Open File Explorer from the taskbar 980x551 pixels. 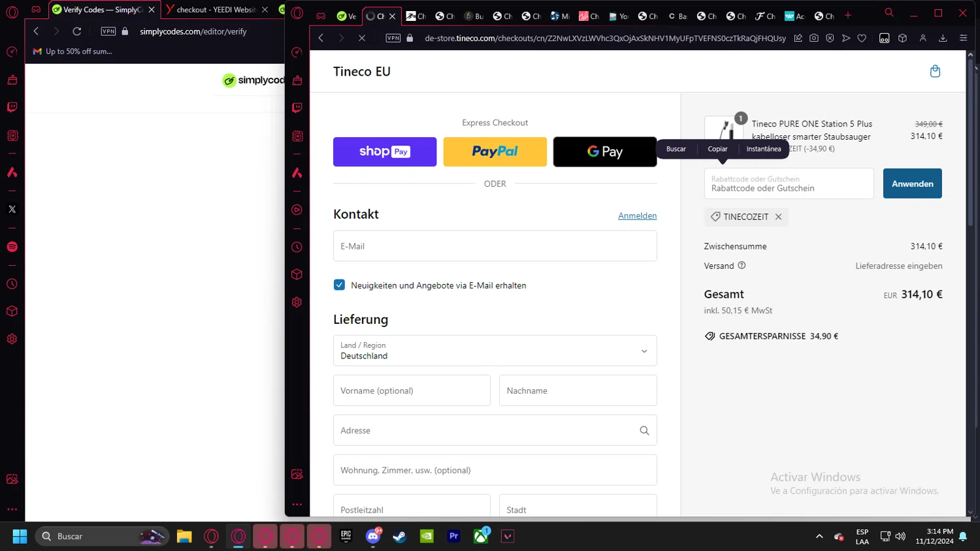[x=184, y=537]
